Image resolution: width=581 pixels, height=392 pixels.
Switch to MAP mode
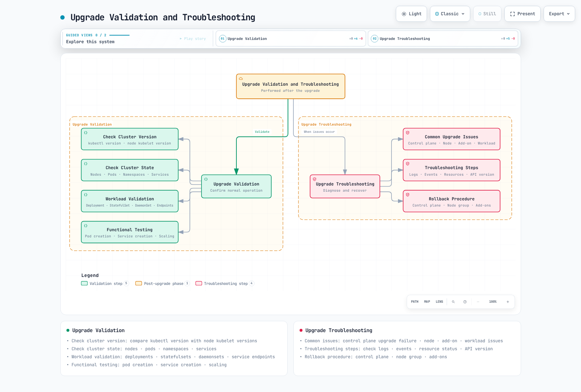pos(427,302)
